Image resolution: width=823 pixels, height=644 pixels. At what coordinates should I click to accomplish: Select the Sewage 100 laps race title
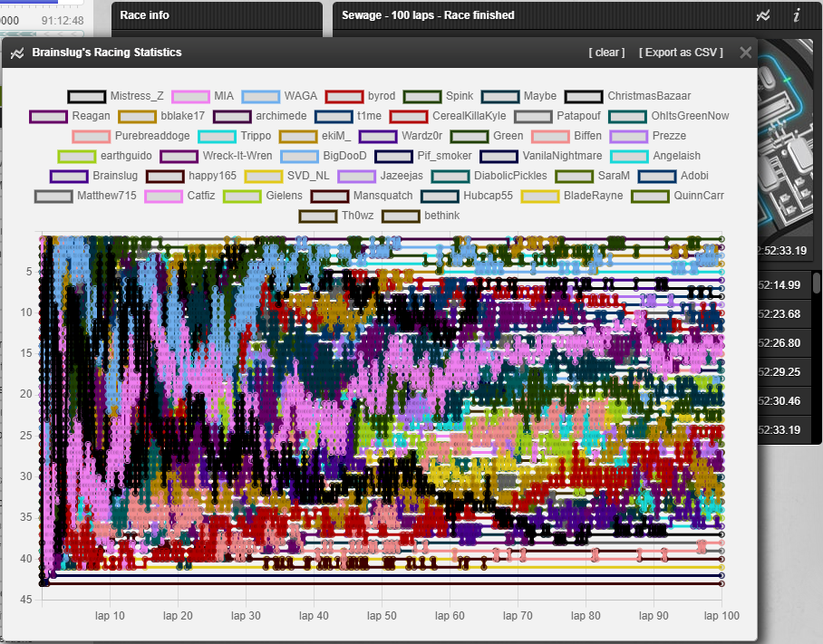coord(428,15)
